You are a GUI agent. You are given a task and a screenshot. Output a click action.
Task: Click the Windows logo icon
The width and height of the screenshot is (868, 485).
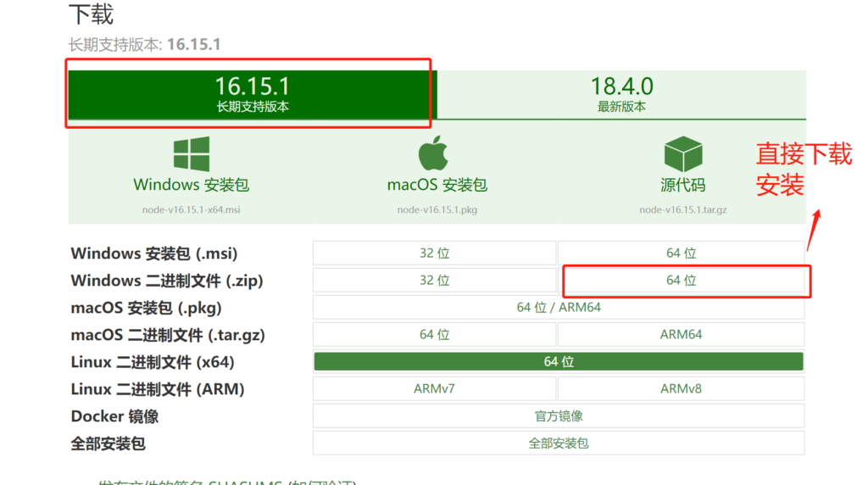pyautogui.click(x=191, y=154)
